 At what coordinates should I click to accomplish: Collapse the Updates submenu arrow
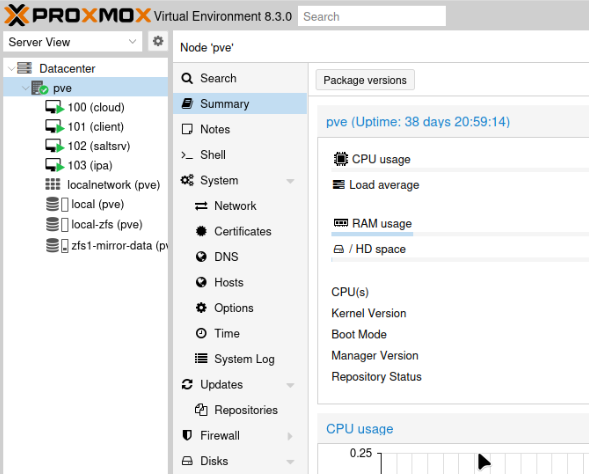point(290,385)
